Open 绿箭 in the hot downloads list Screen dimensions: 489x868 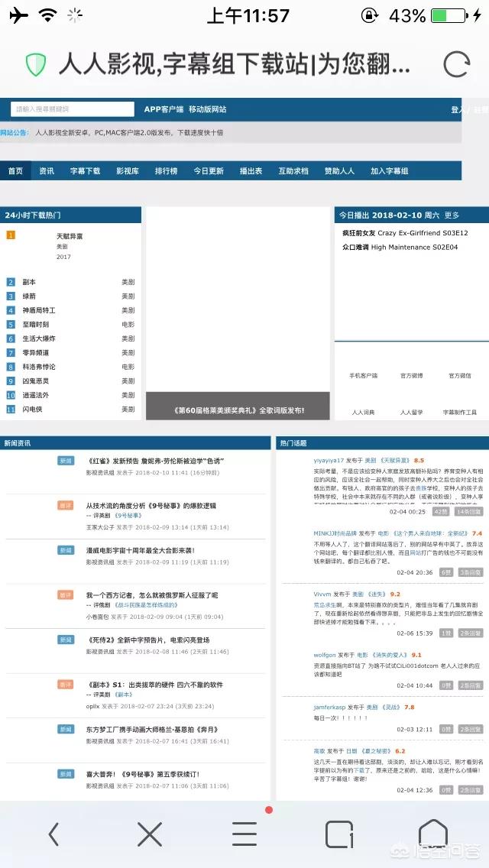click(29, 296)
